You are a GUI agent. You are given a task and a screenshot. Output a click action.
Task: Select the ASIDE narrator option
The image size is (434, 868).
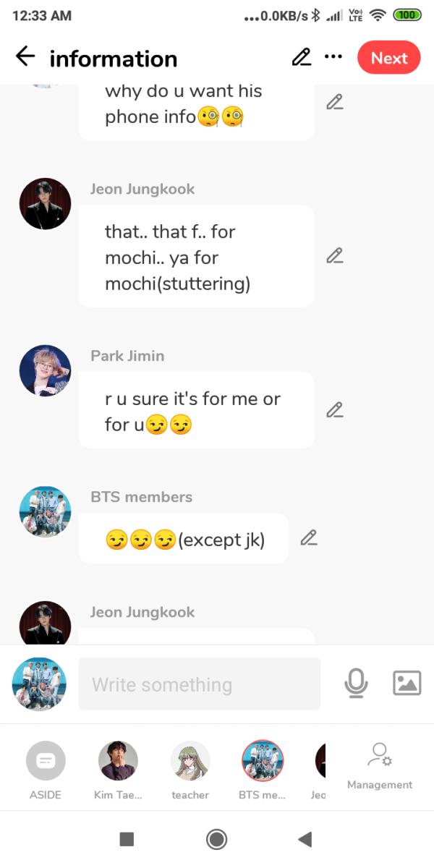click(x=46, y=771)
